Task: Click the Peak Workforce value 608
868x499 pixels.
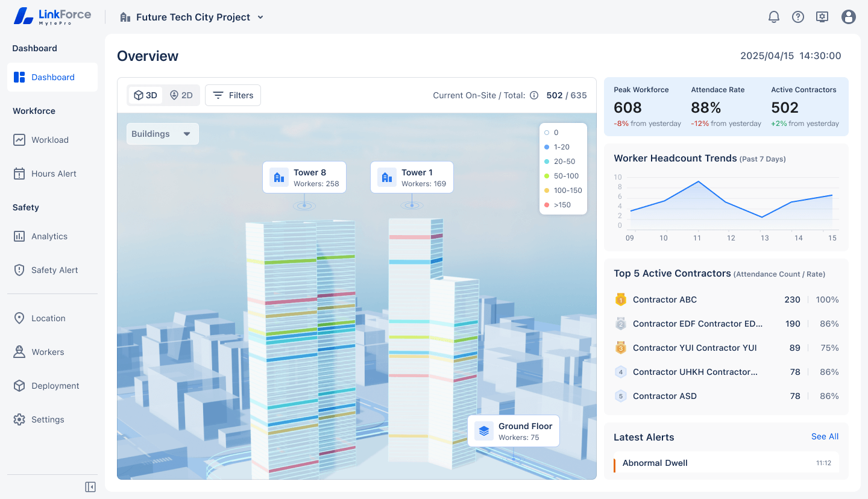Action: pos(627,107)
